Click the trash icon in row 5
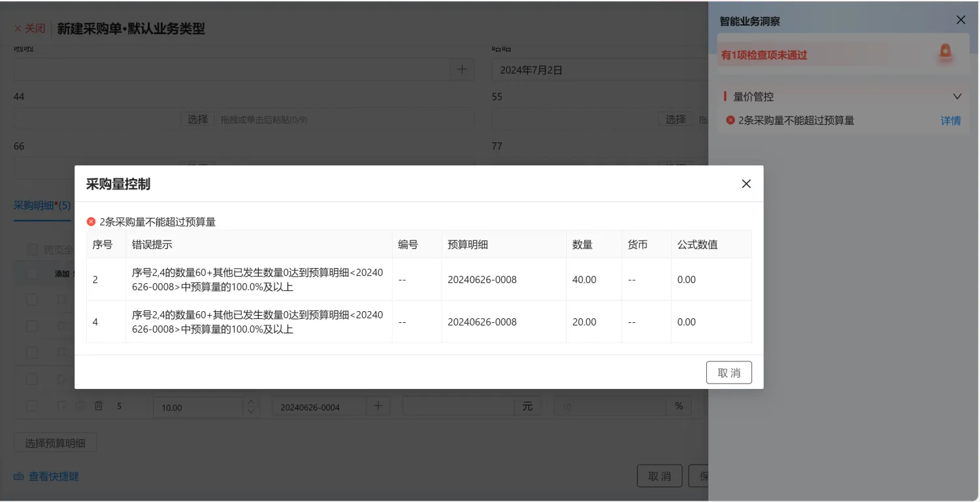Viewport: 980px width, 502px height. click(99, 406)
